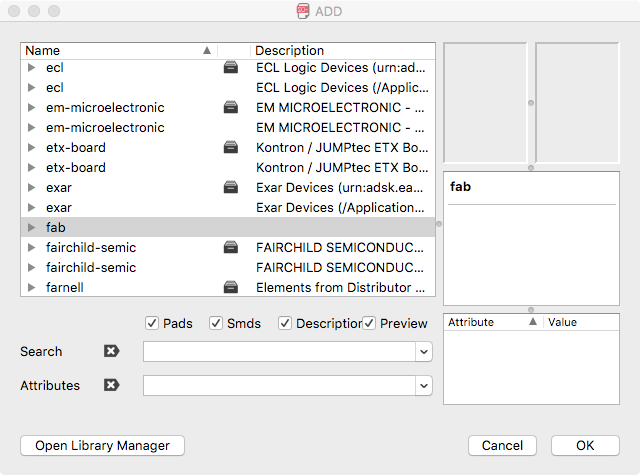Image resolution: width=640 pixels, height=475 pixels.
Task: Click the Open Library Manager button
Action: coord(103,446)
